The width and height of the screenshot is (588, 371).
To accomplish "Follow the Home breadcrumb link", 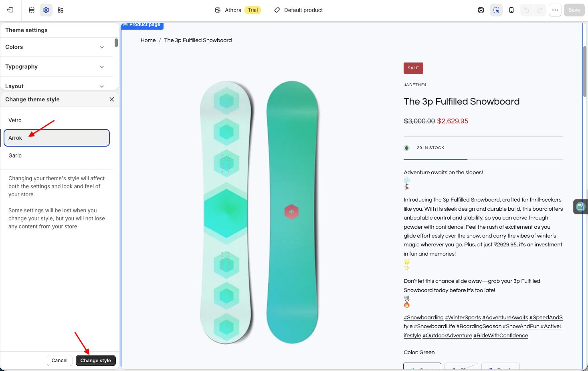I will (148, 40).
